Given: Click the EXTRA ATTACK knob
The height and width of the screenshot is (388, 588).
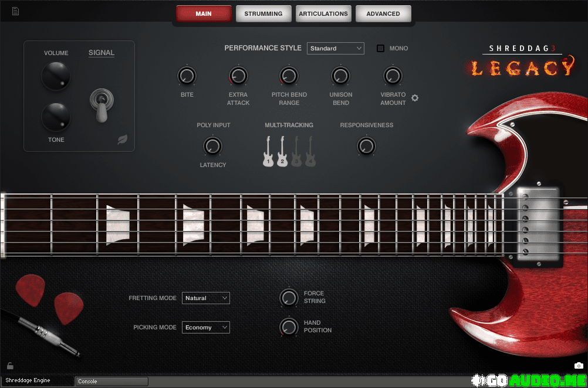Looking at the screenshot, I should [x=238, y=76].
